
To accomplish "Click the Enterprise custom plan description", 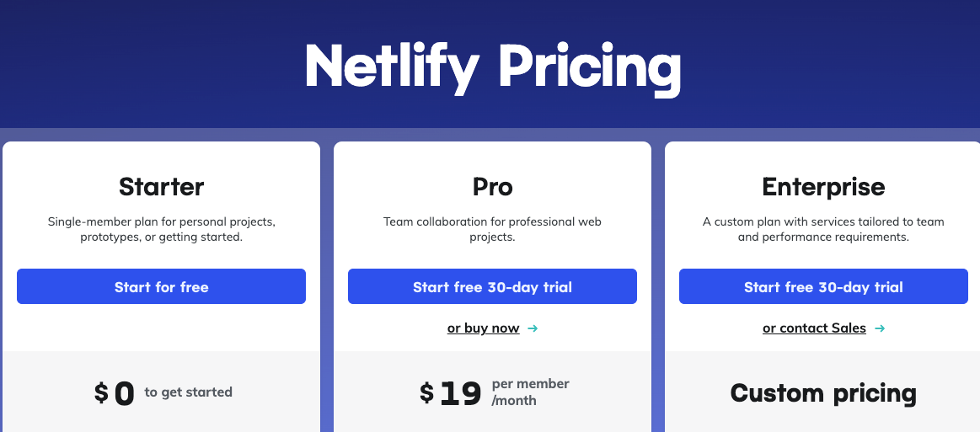I will tap(824, 229).
